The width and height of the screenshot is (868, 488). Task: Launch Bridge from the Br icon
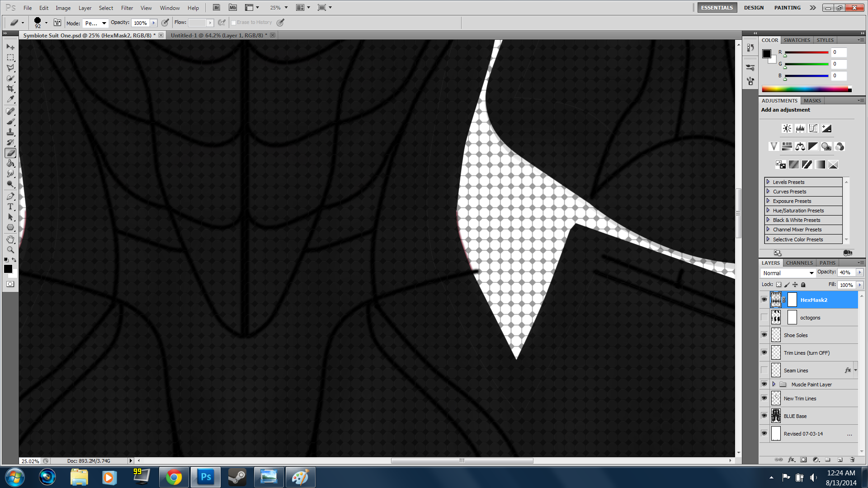click(217, 8)
